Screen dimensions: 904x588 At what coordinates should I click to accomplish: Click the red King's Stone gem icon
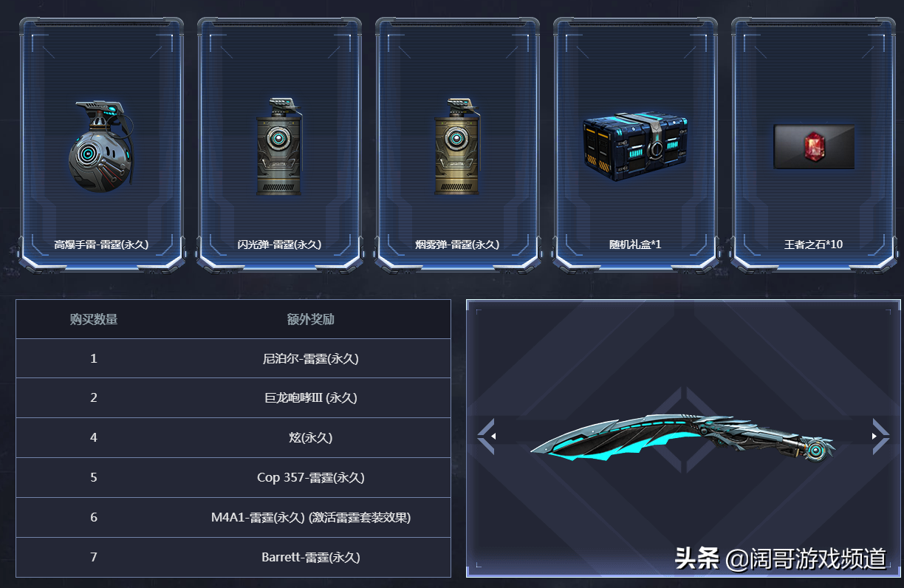[814, 146]
